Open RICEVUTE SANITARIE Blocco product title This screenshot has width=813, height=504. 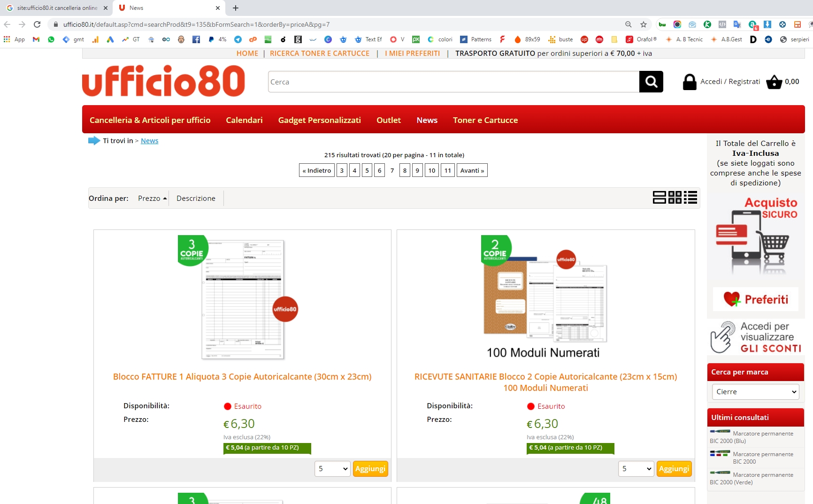coord(546,382)
